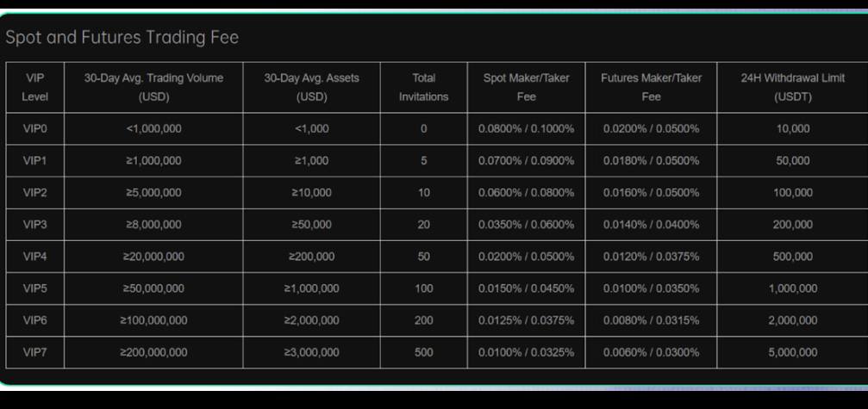Click the 30-Day Avg. Assets column header

[x=311, y=87]
